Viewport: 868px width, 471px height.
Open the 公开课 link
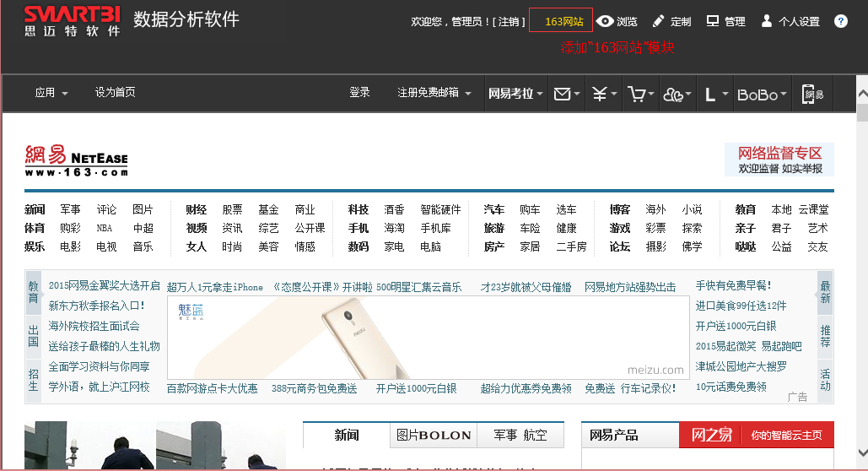[310, 228]
